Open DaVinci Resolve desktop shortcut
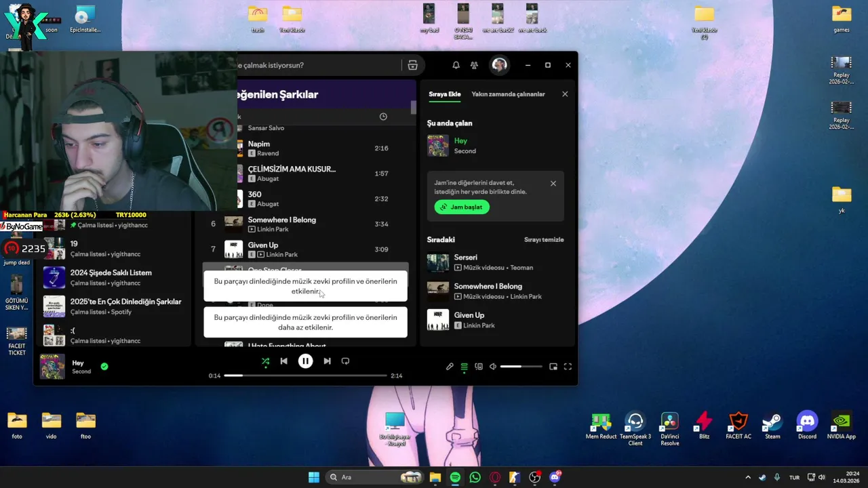Image resolution: width=868 pixels, height=488 pixels. (x=670, y=428)
